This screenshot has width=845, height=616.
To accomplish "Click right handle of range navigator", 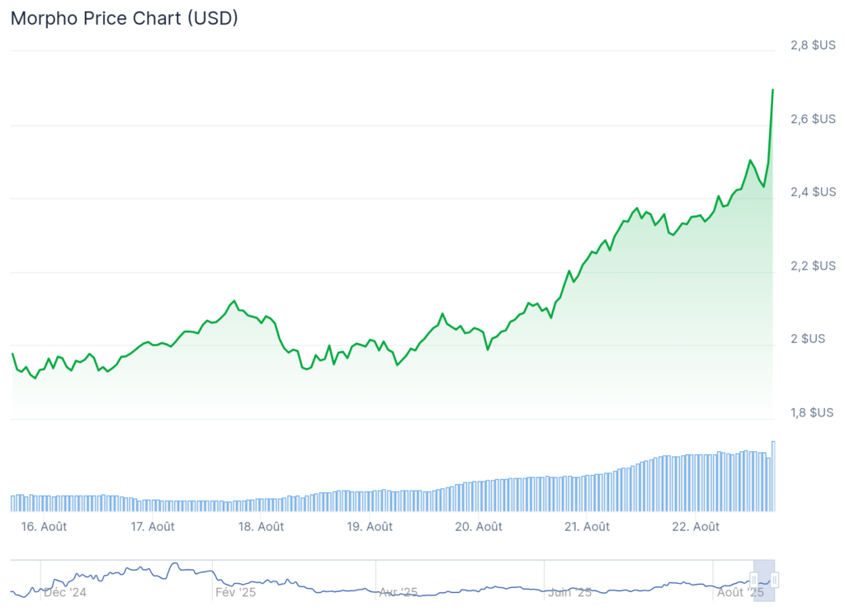I will [775, 581].
